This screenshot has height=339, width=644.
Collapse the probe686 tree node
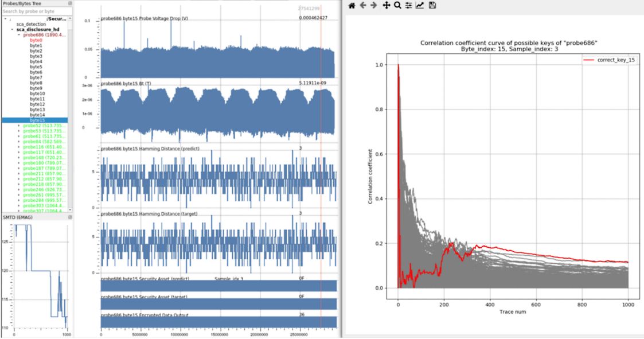coord(18,35)
